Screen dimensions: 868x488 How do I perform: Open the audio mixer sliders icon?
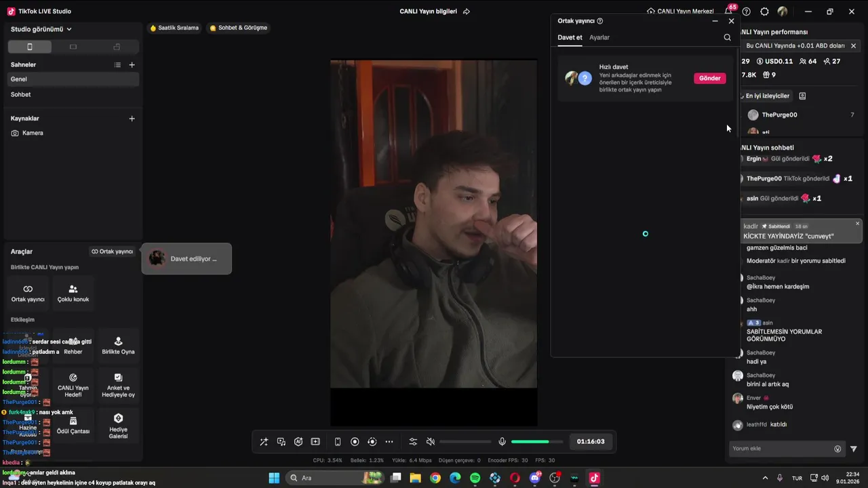(413, 442)
